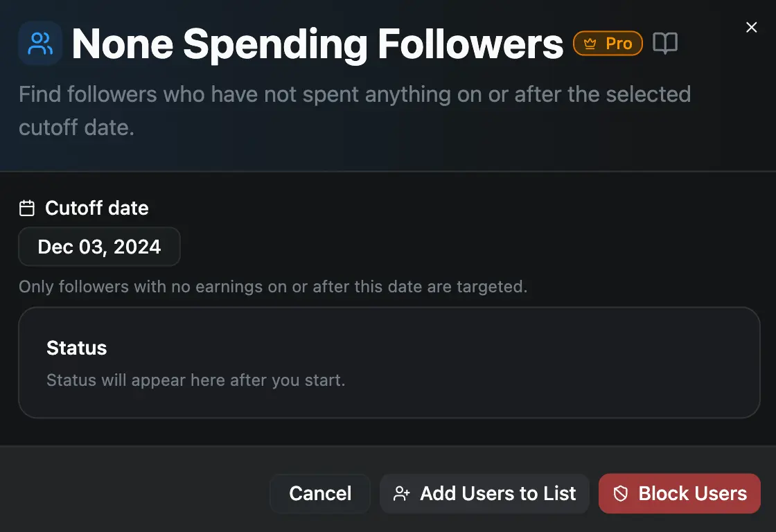
Task: Click the dialog description under the title
Action: click(355, 110)
